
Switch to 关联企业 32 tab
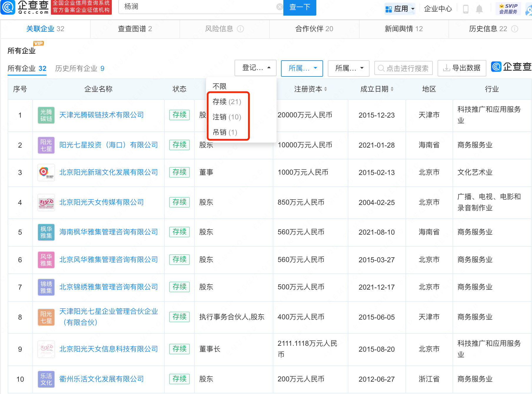tap(45, 29)
